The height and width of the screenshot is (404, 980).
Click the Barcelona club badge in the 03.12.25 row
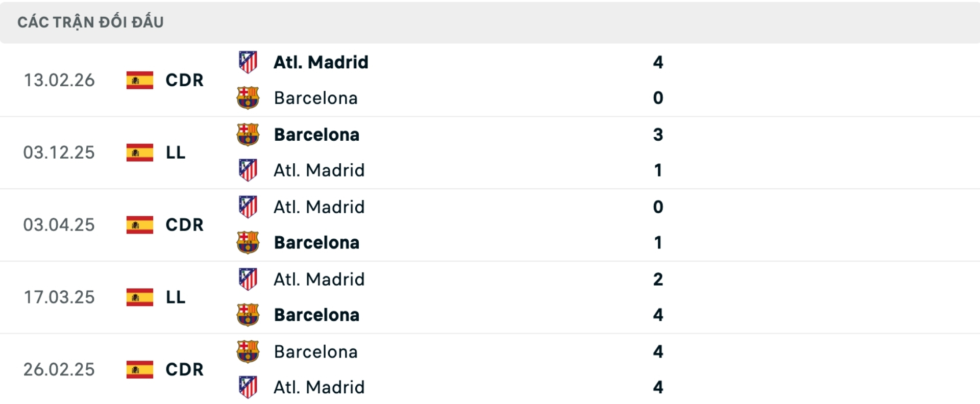pyautogui.click(x=248, y=135)
